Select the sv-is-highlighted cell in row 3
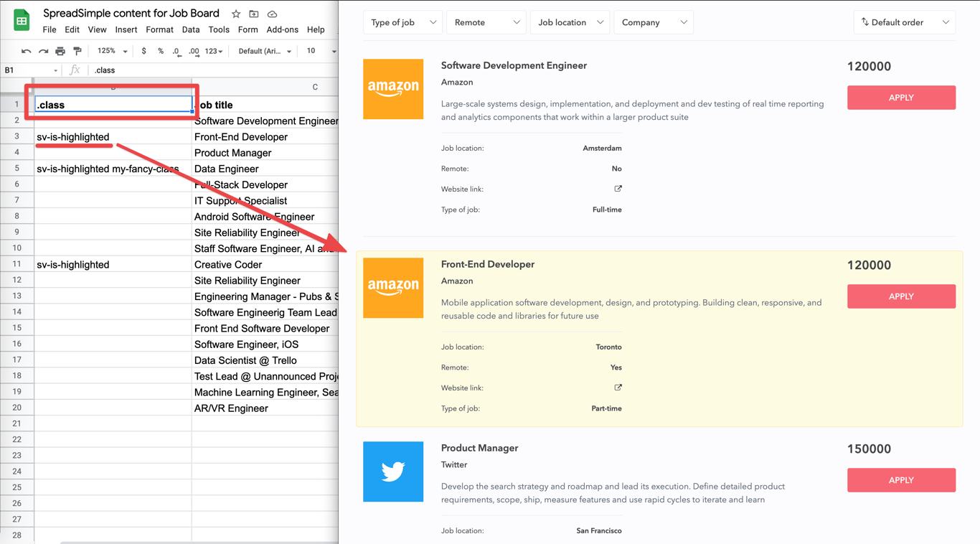 pos(113,137)
